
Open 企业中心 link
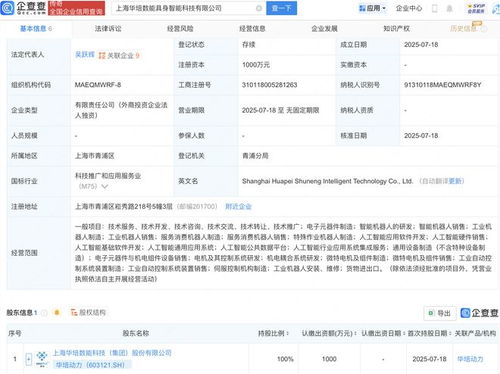pos(409,8)
